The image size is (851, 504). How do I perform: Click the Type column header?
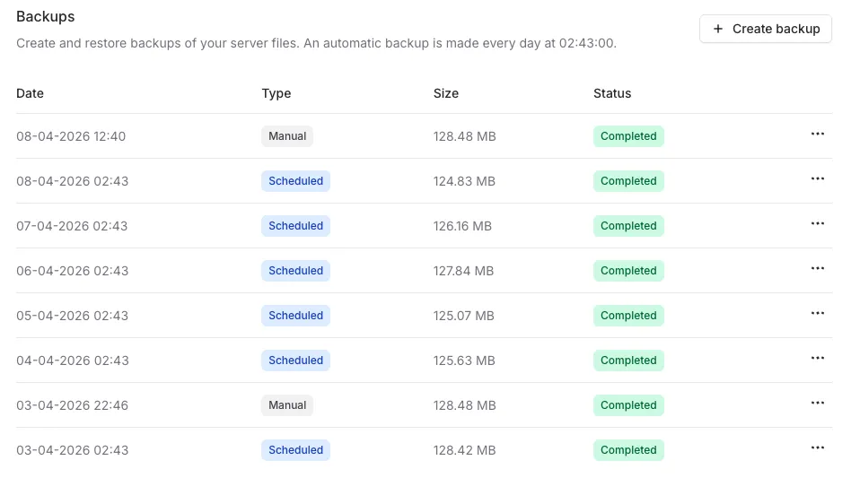[x=276, y=93]
